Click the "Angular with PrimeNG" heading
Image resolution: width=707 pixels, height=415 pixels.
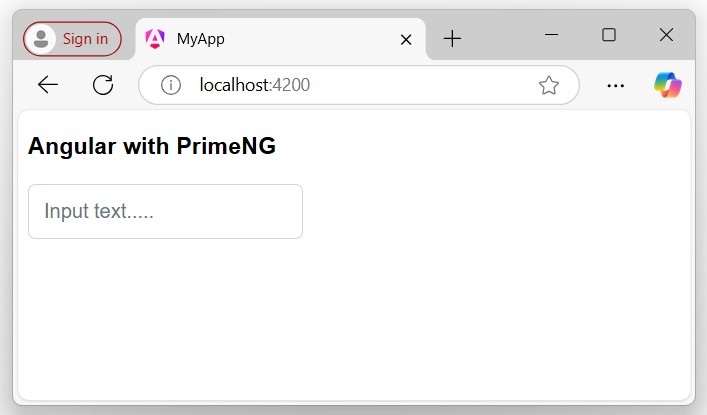[152, 146]
